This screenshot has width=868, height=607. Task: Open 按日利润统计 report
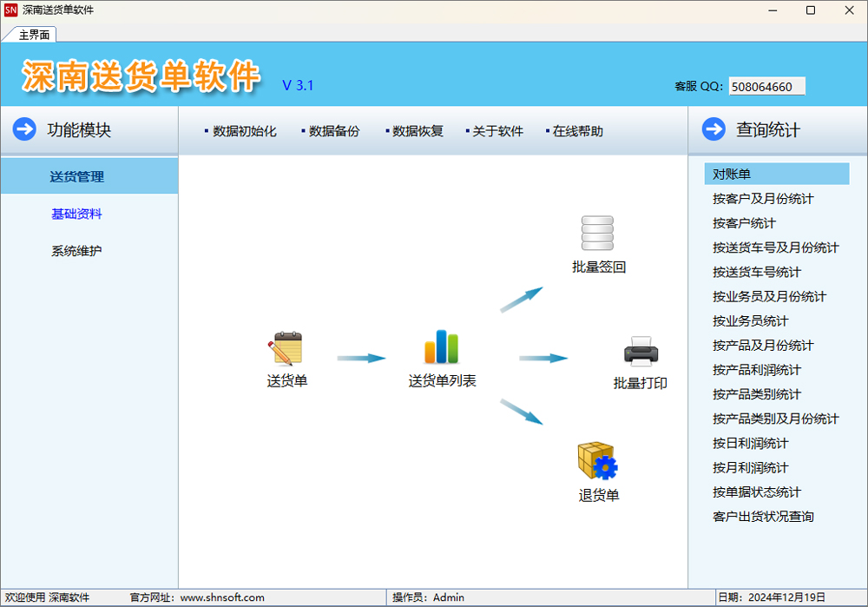click(750, 443)
